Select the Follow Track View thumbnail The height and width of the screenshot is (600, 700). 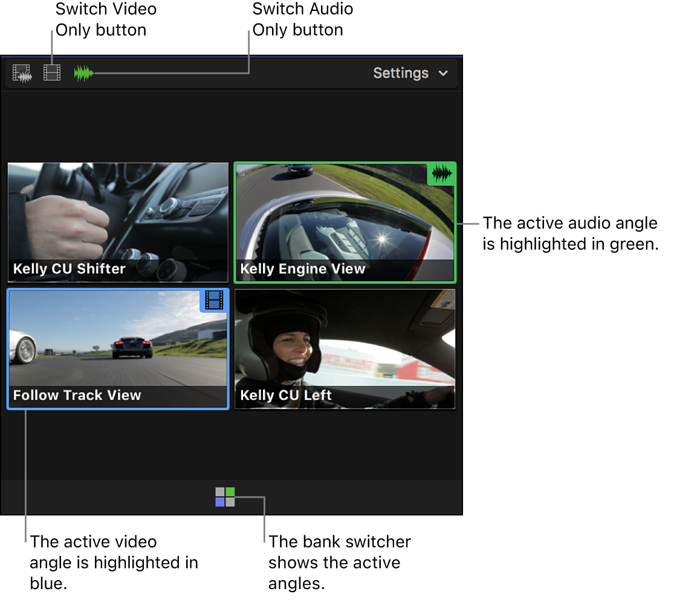(117, 348)
